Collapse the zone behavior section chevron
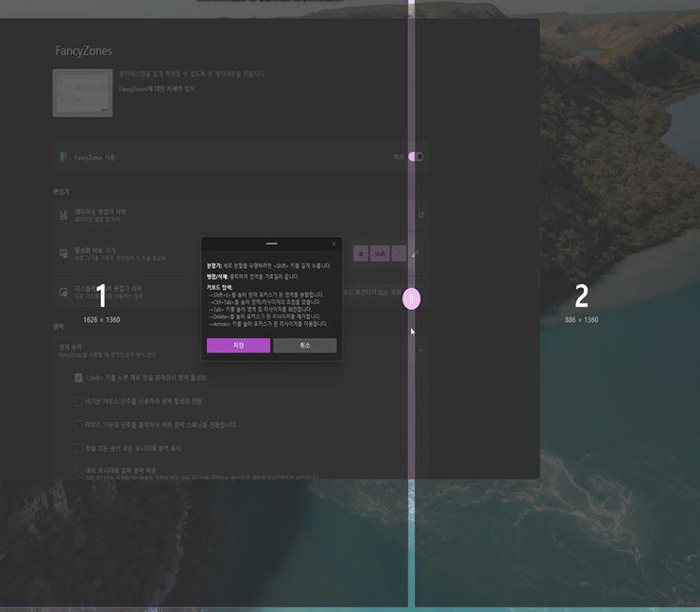The width and height of the screenshot is (700, 612). click(x=420, y=350)
